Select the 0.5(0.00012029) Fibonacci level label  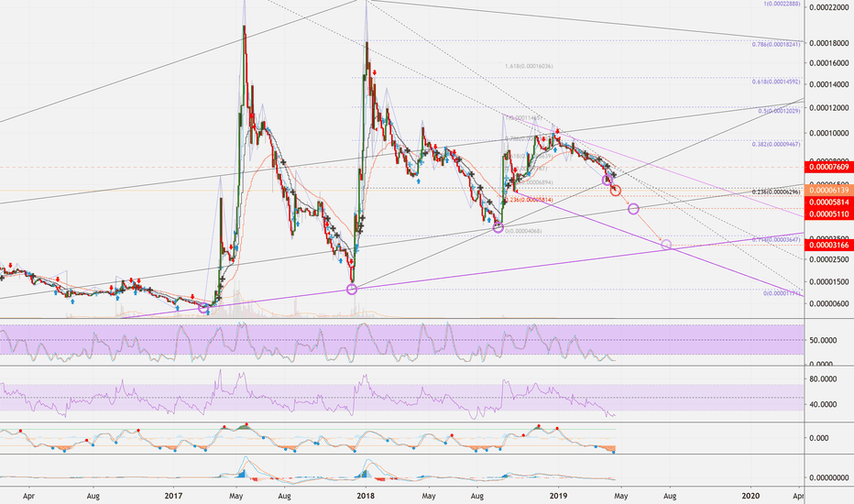(779, 111)
